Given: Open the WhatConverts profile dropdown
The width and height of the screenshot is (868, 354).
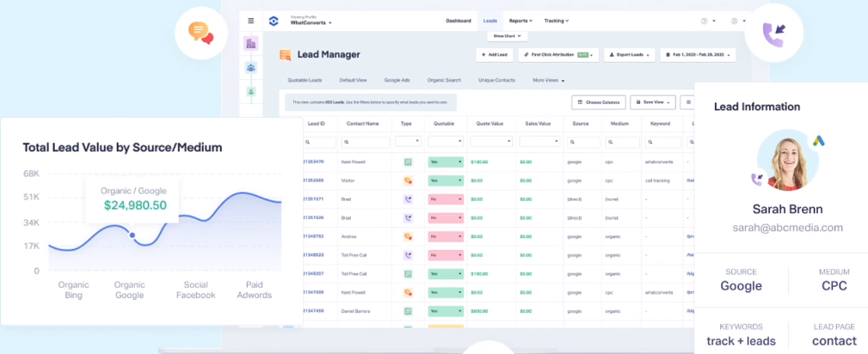Looking at the screenshot, I should coord(311,21).
